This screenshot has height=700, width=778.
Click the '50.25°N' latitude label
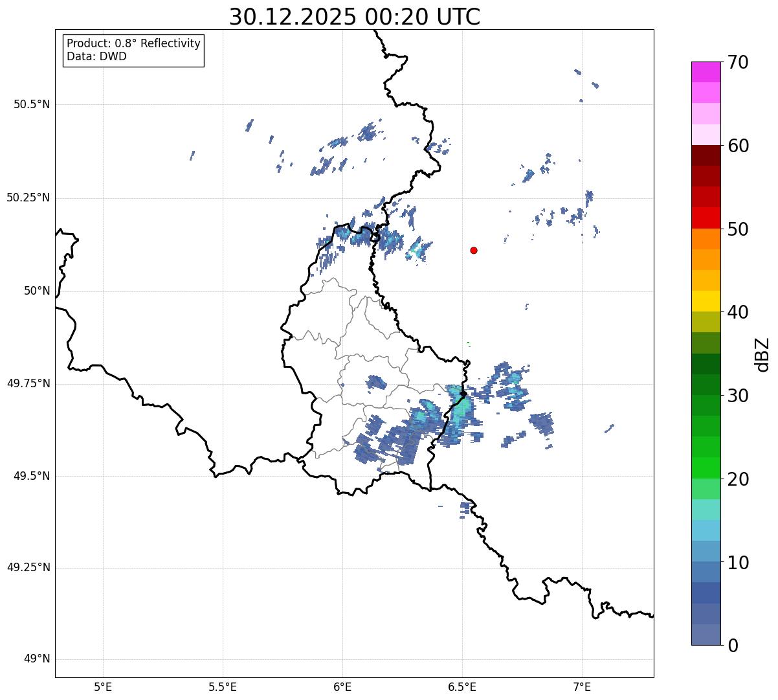(x=28, y=198)
